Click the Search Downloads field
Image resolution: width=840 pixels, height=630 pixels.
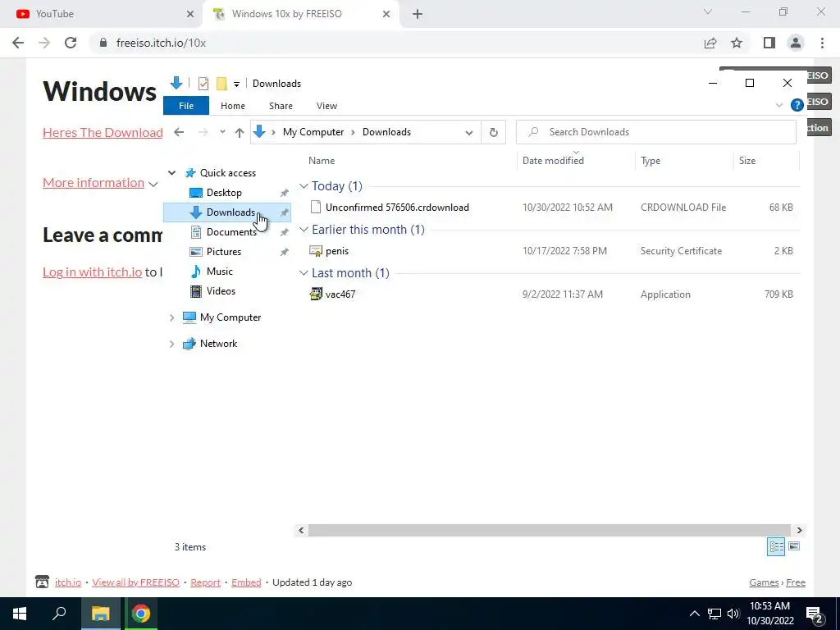point(655,132)
